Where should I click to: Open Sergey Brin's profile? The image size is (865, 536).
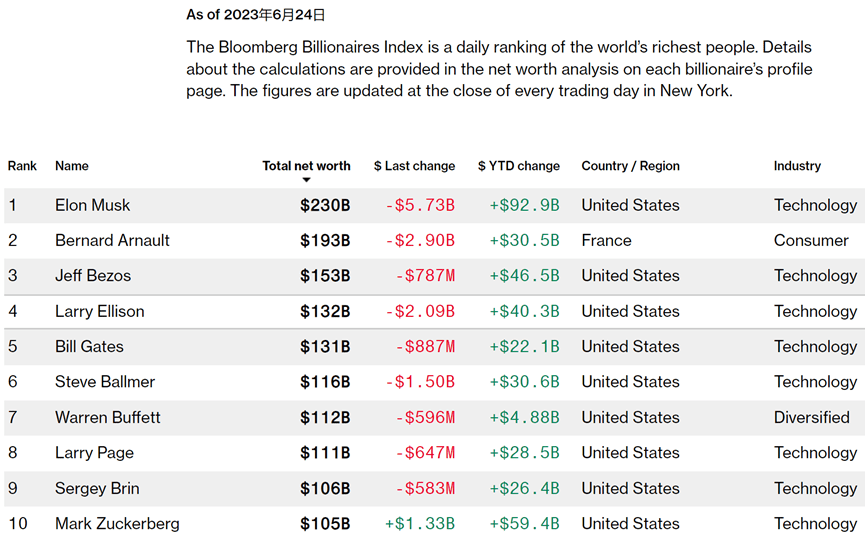[97, 488]
